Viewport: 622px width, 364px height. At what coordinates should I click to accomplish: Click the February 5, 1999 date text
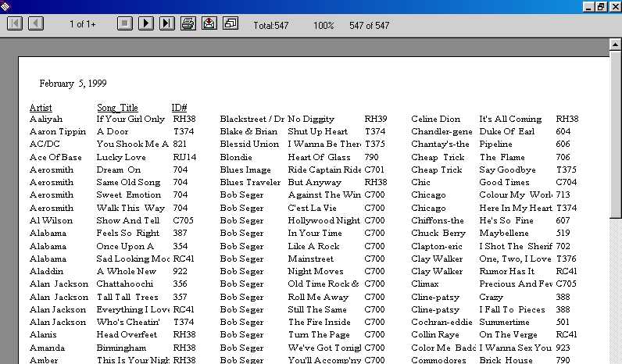click(73, 84)
